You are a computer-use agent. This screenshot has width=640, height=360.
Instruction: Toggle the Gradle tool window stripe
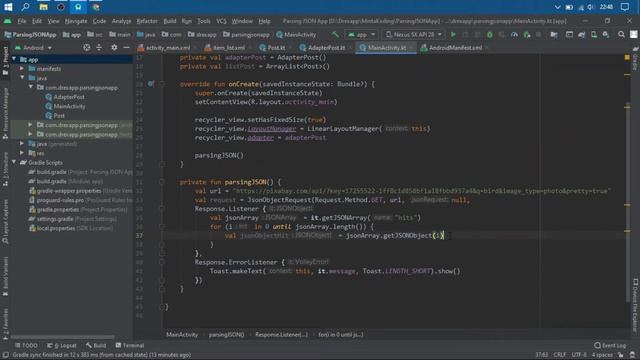[635, 60]
